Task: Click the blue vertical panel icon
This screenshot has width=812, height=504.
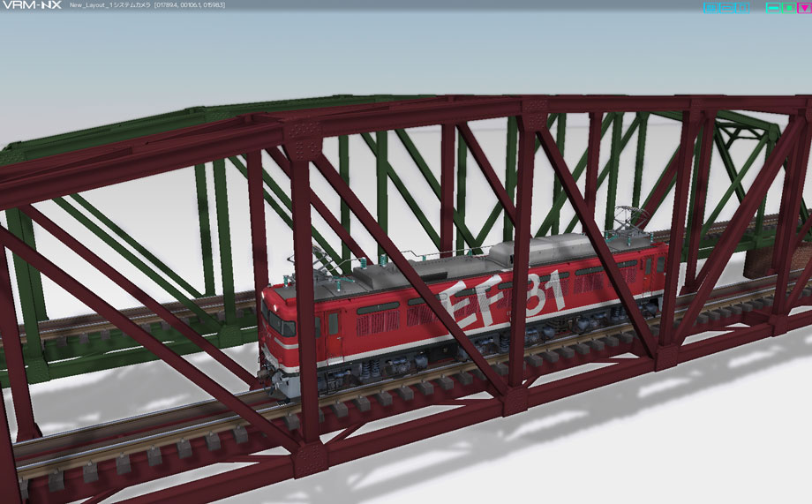Action: tap(742, 8)
